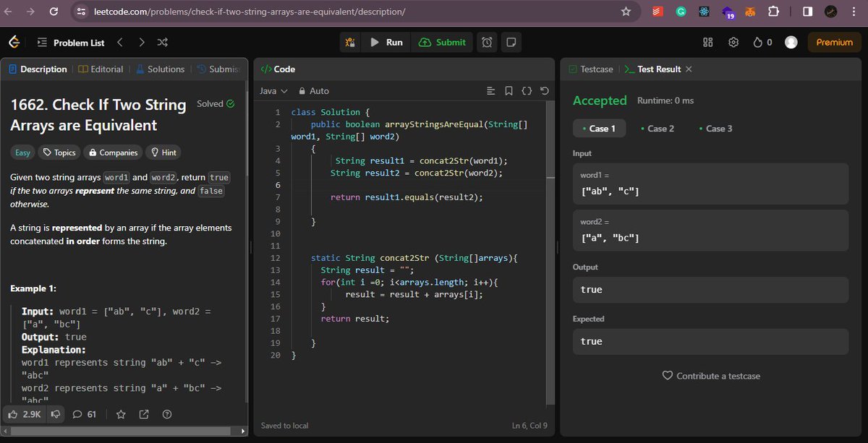Click the browser back arrow
The width and height of the screenshot is (868, 443).
(9, 12)
